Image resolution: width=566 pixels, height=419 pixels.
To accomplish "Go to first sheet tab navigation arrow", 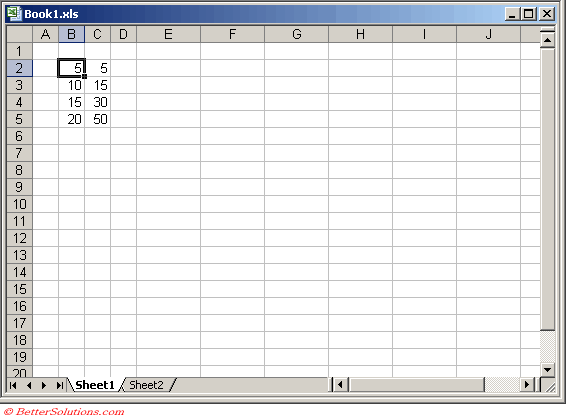I will 13,385.
